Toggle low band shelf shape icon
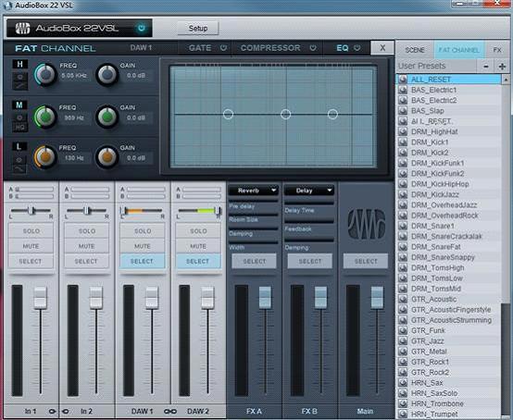 point(19,168)
